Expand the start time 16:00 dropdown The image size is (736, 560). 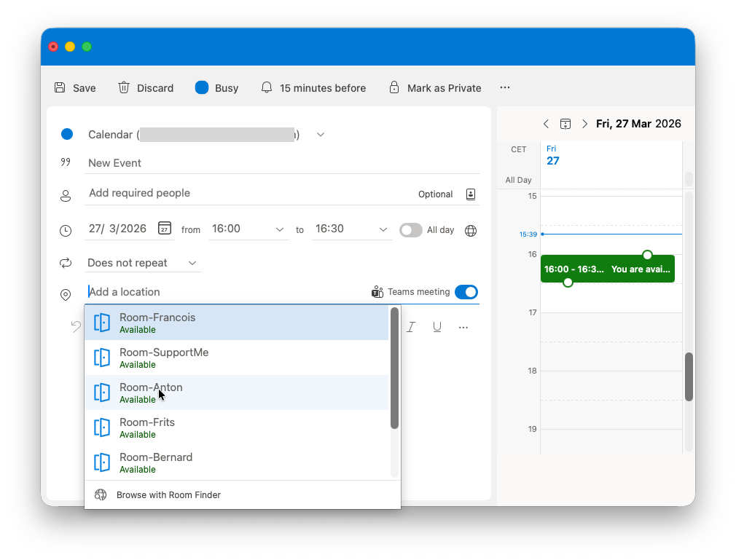click(280, 229)
